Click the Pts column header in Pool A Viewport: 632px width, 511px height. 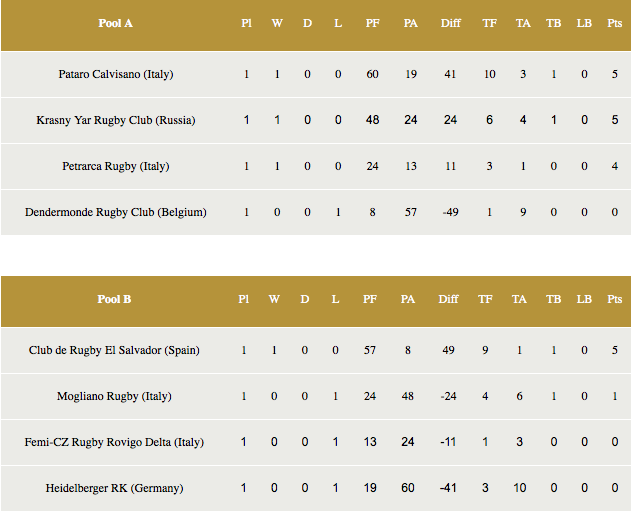point(615,23)
